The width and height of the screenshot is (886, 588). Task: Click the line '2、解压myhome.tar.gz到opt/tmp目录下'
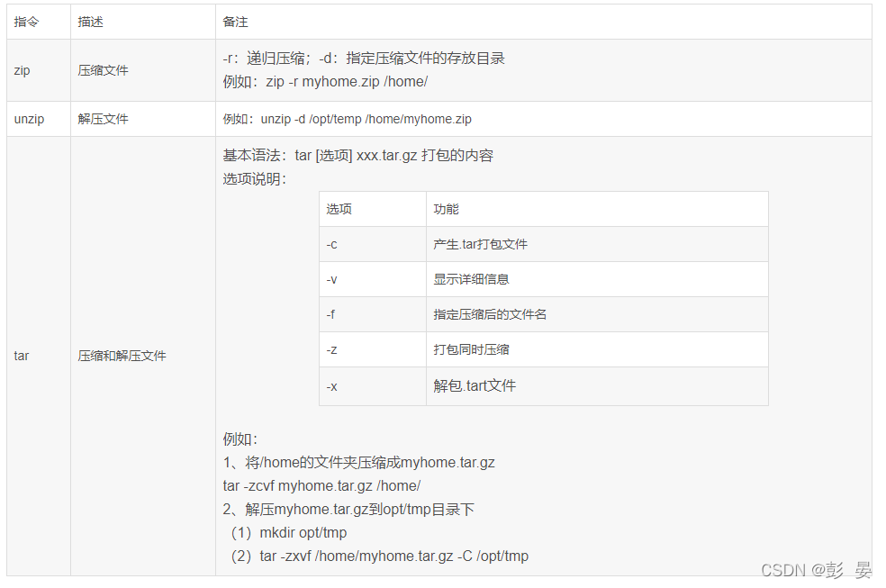click(348, 510)
